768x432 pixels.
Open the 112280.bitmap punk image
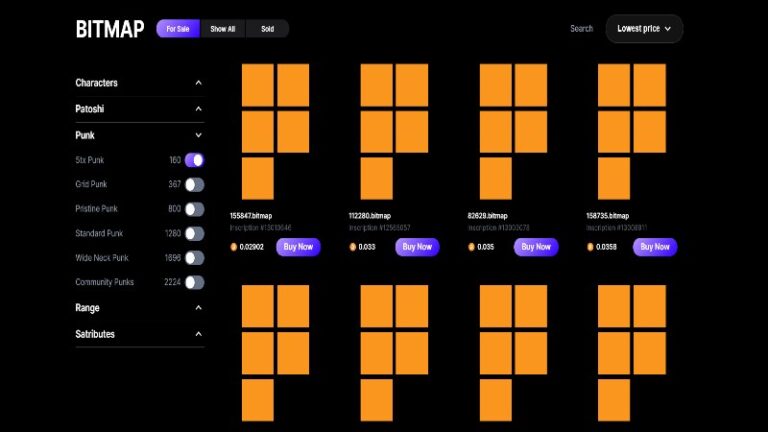click(x=394, y=132)
